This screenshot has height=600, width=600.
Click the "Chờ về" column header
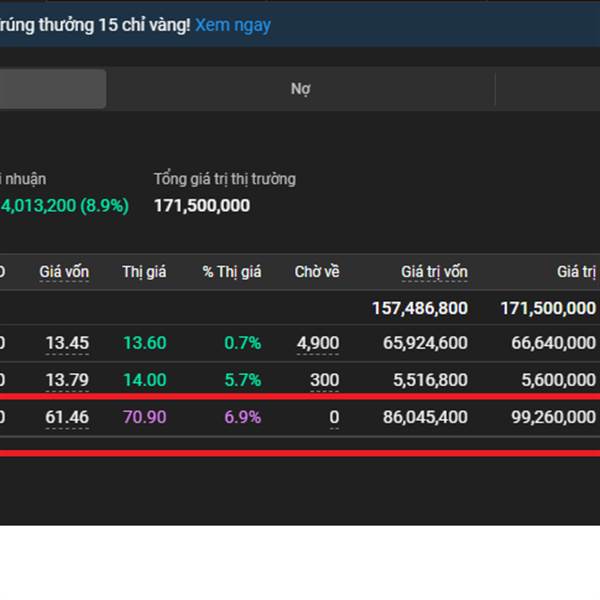coord(317,272)
